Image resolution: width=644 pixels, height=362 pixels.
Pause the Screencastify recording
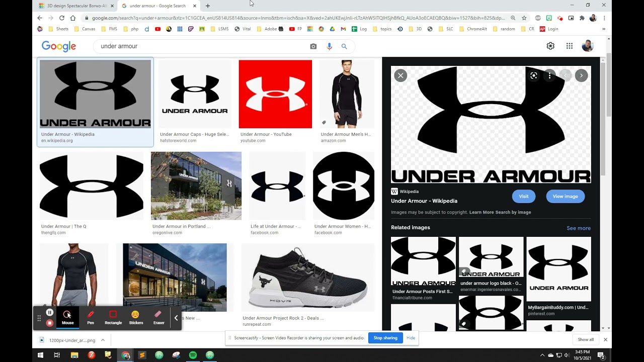pyautogui.click(x=49, y=312)
